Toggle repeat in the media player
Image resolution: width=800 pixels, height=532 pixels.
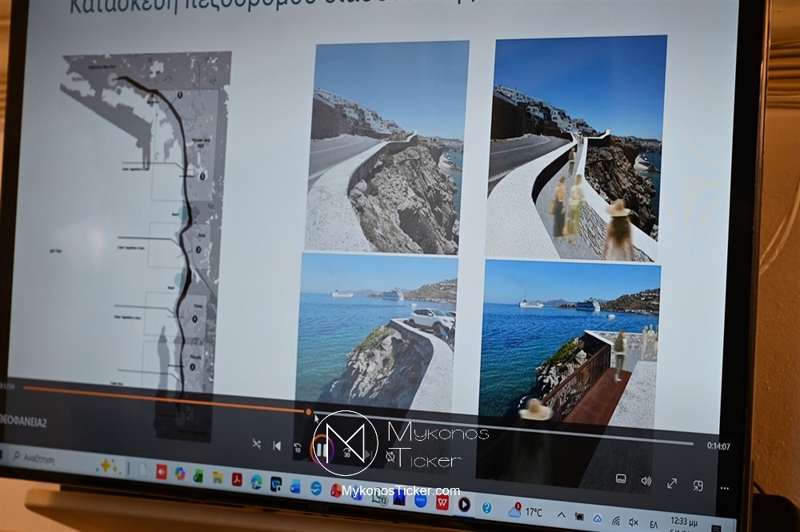tap(390, 456)
